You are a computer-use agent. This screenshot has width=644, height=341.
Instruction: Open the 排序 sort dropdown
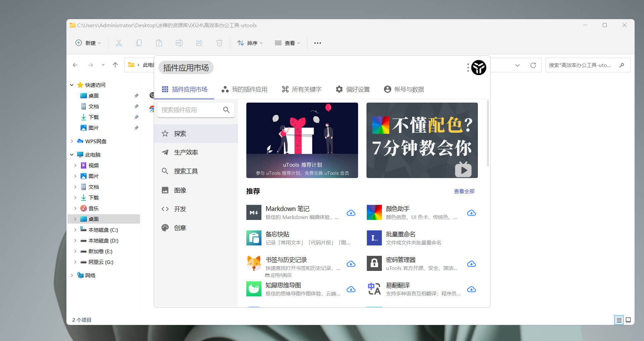[250, 43]
